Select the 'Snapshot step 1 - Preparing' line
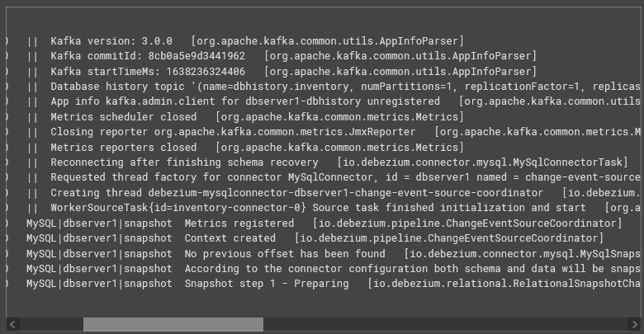This screenshot has height=334, width=644. (333, 284)
